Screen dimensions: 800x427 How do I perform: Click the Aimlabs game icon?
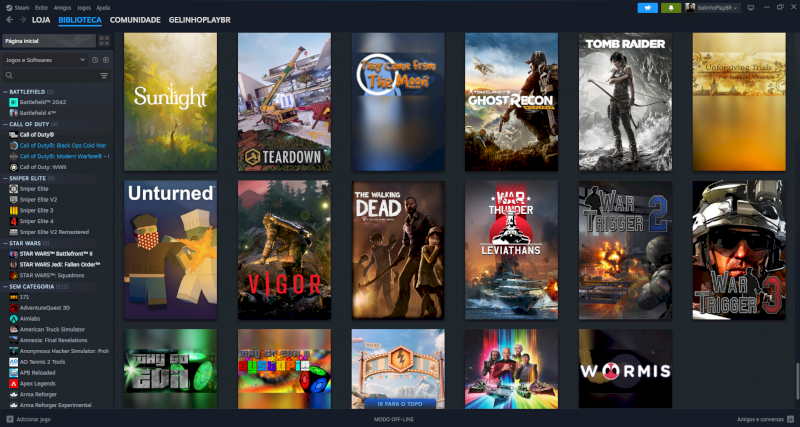14,318
